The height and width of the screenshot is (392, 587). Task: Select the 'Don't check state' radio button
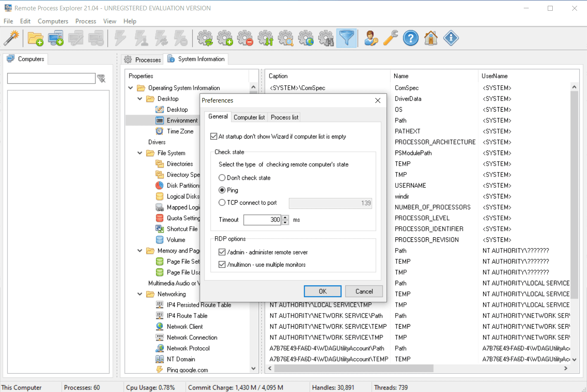tap(222, 178)
